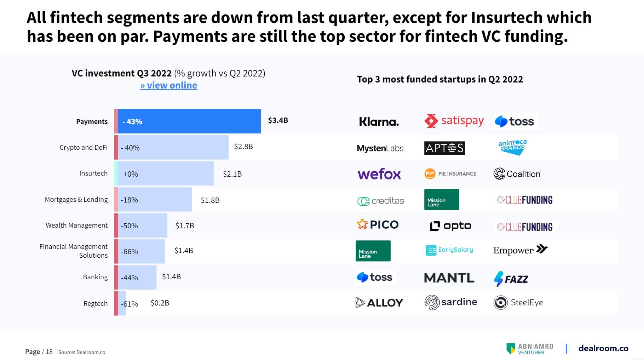The height and width of the screenshot is (360, 644).
Task: Click the opto logo
Action: pyautogui.click(x=450, y=226)
